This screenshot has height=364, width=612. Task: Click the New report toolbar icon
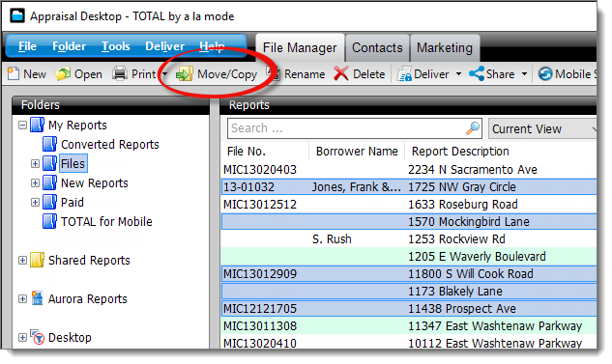coord(14,73)
